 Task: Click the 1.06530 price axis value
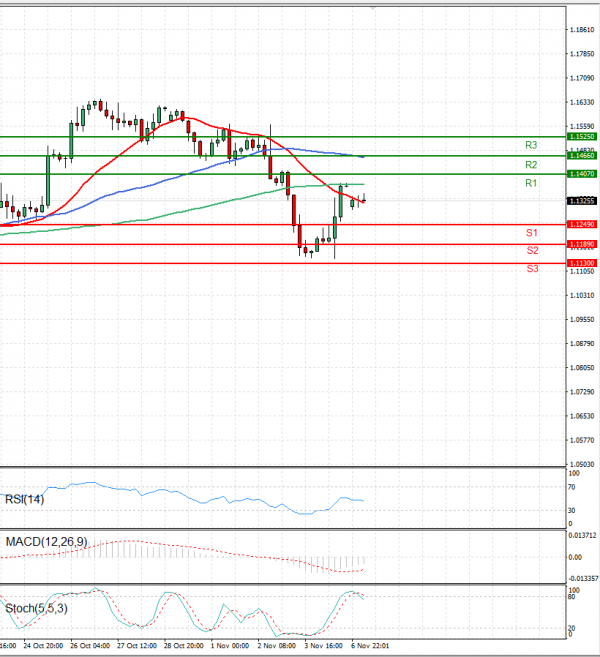point(582,416)
